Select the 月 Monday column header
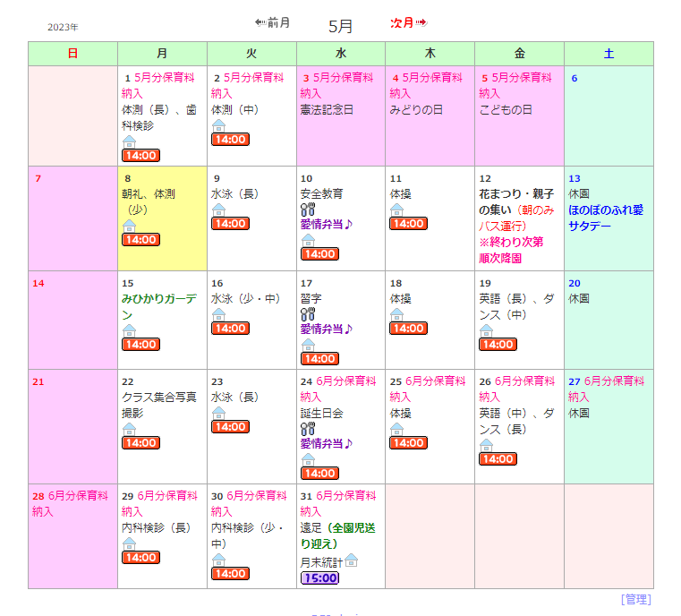 [163, 54]
